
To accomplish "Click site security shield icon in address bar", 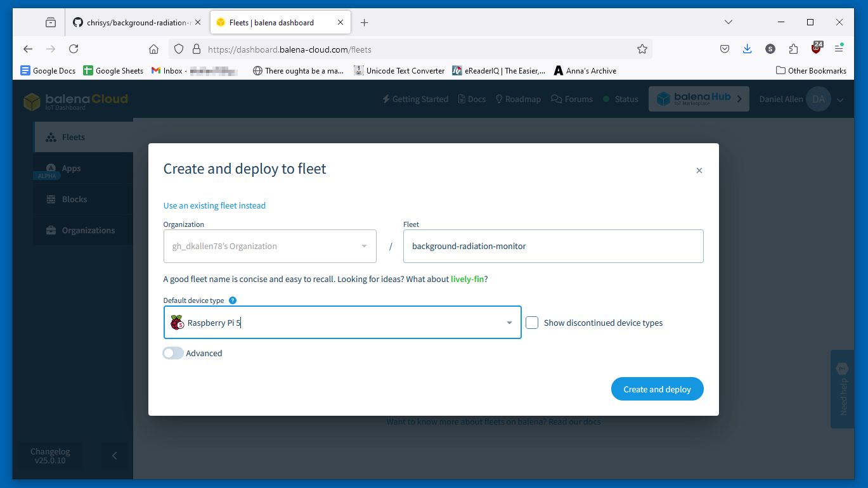I will [179, 49].
